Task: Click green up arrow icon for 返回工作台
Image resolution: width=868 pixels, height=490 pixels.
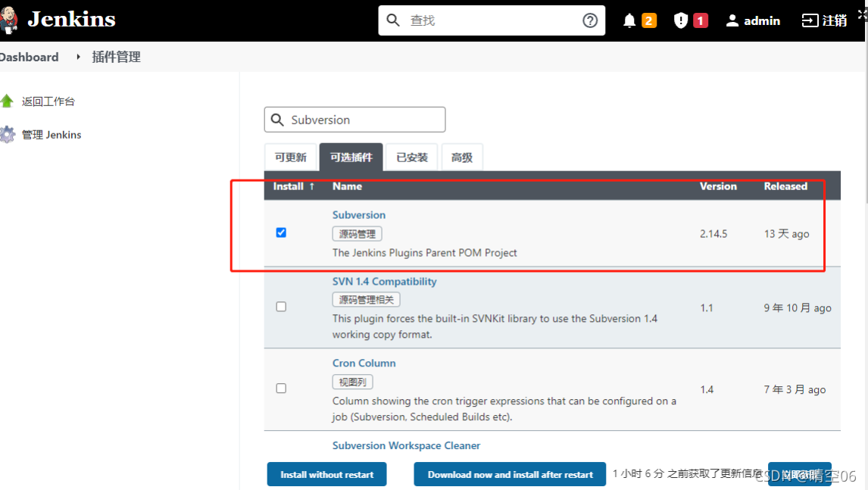Action: [x=8, y=101]
